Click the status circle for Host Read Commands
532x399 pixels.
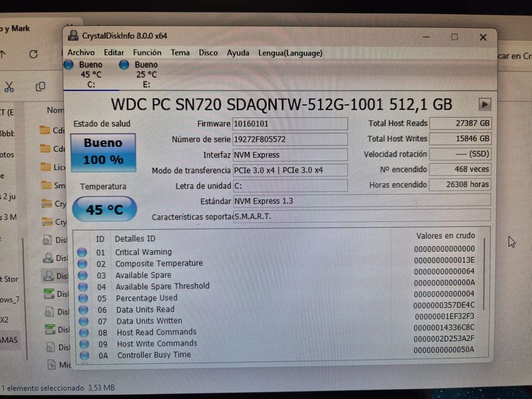pos(84,332)
